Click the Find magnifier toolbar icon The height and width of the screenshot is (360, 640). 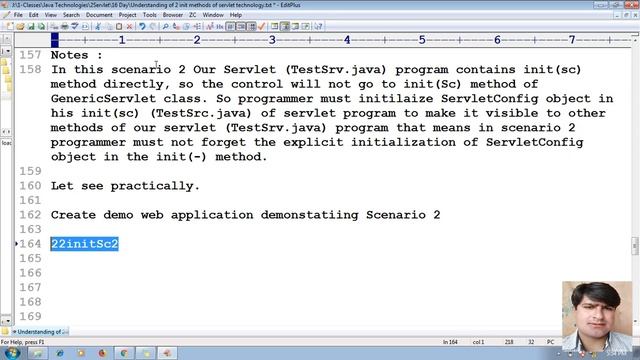pos(165,27)
